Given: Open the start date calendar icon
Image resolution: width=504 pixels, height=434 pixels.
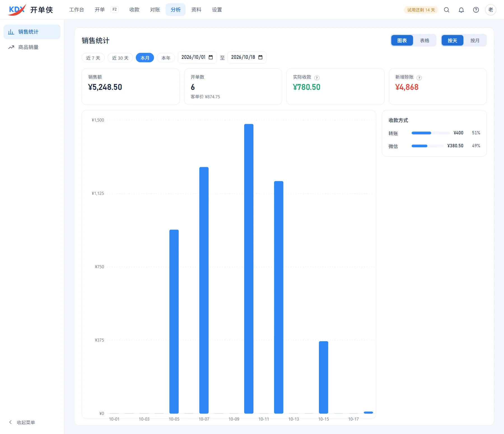Looking at the screenshot, I should point(211,57).
